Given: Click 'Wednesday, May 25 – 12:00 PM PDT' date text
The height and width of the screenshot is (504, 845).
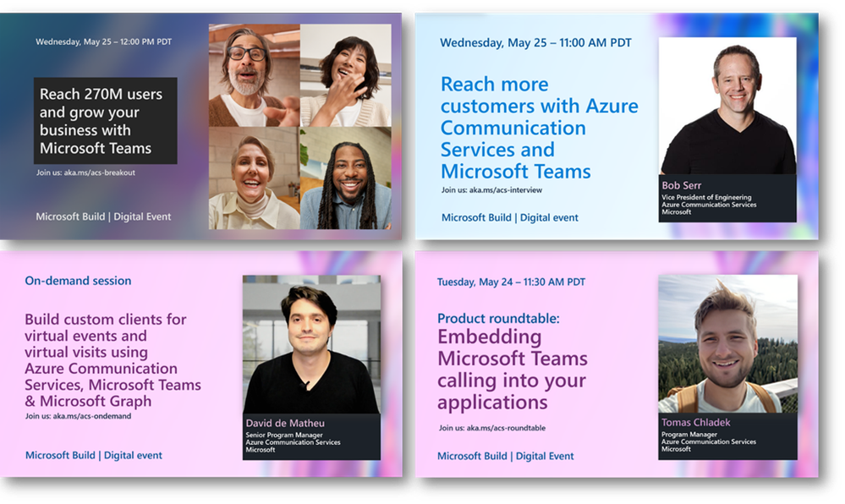Looking at the screenshot, I should coord(104,41).
